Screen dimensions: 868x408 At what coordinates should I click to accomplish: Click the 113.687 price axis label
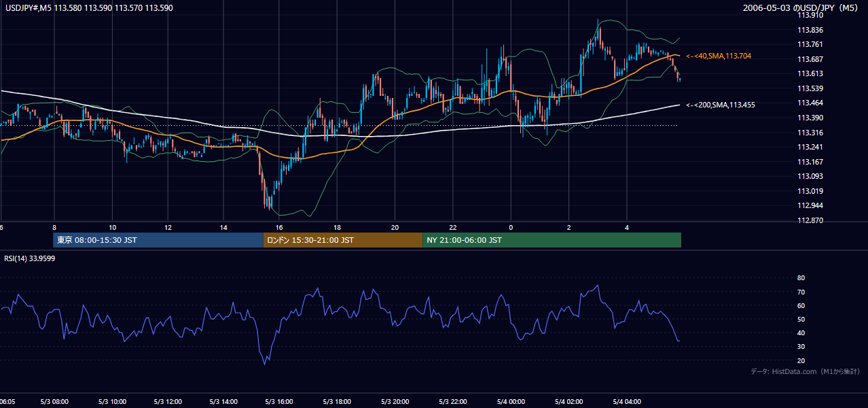click(x=810, y=59)
